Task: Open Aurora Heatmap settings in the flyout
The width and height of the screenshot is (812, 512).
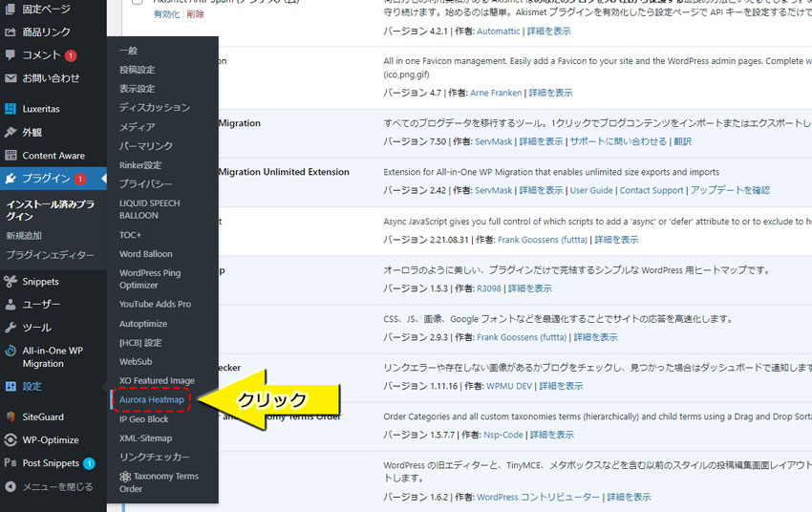Action: click(x=152, y=399)
